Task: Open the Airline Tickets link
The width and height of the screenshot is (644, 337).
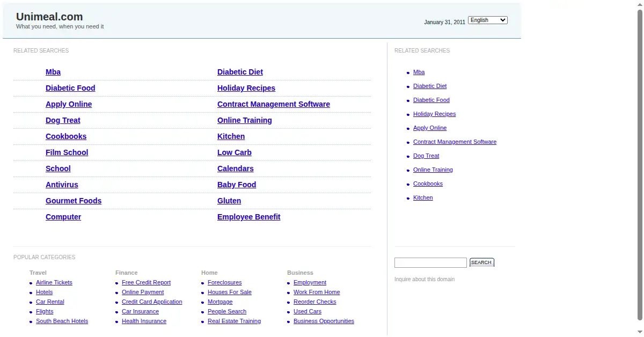Action: (x=54, y=282)
